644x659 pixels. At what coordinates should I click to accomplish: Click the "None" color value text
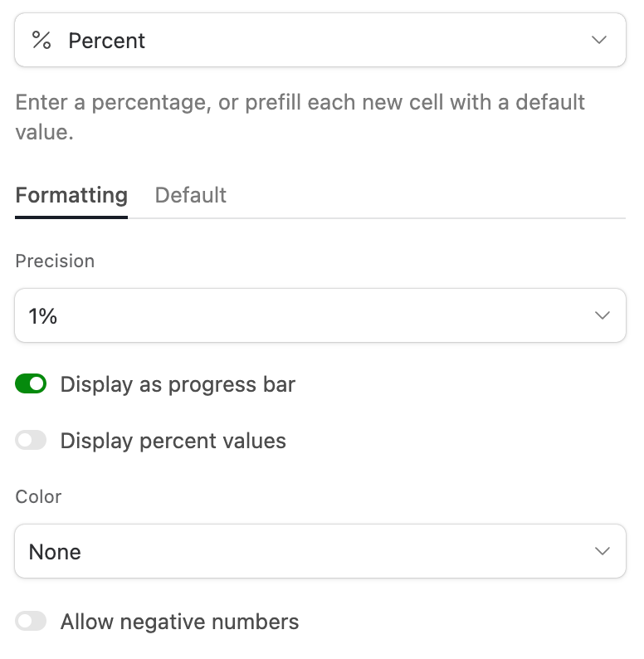[x=55, y=552]
